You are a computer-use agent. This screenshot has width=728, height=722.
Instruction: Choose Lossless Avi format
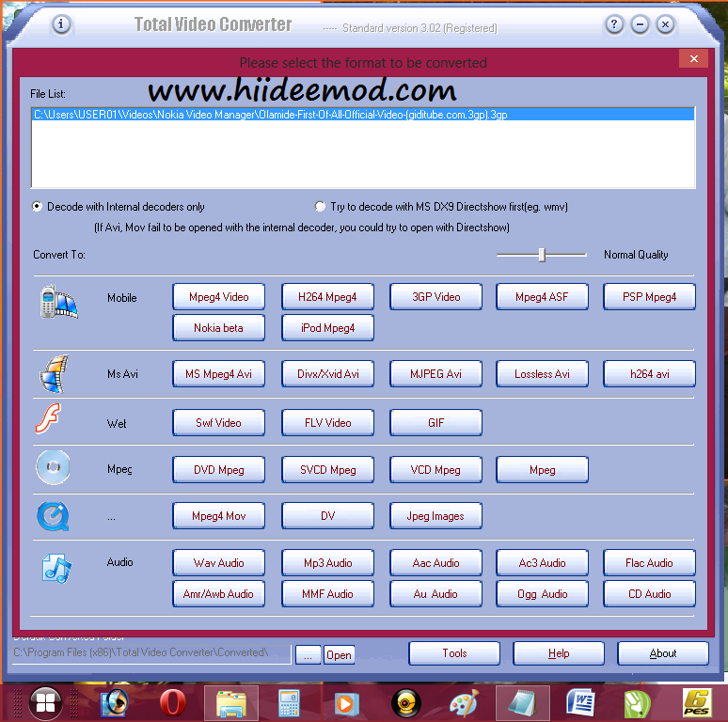click(542, 374)
